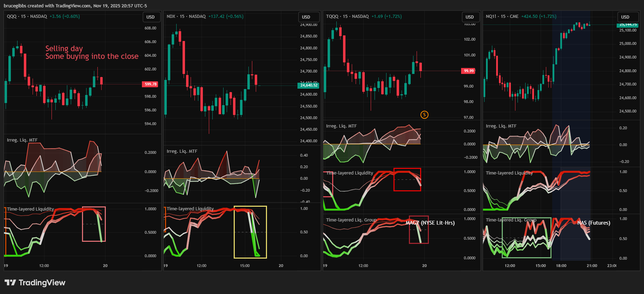Screen dimensions: 644x294
Task: Click the red 99.99 price label
Action: click(468, 71)
